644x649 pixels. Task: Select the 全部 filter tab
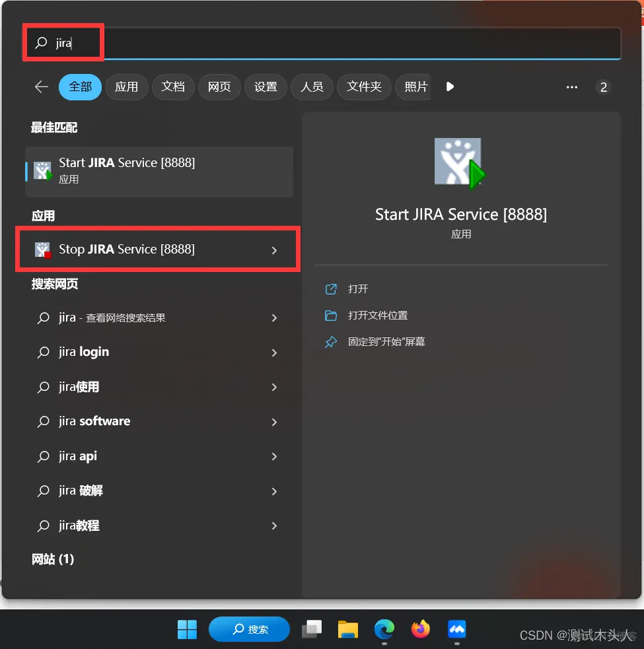80,87
